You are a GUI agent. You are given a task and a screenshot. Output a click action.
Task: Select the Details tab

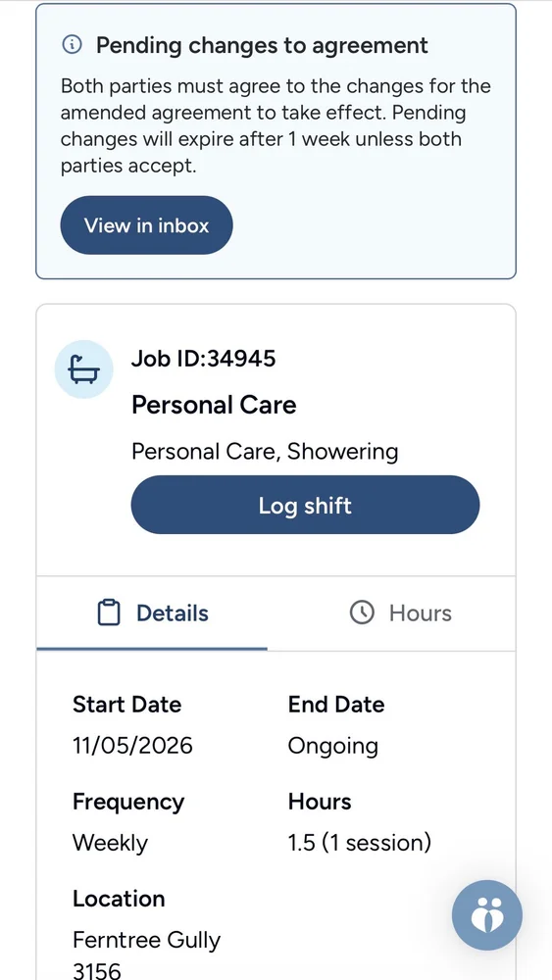152,613
